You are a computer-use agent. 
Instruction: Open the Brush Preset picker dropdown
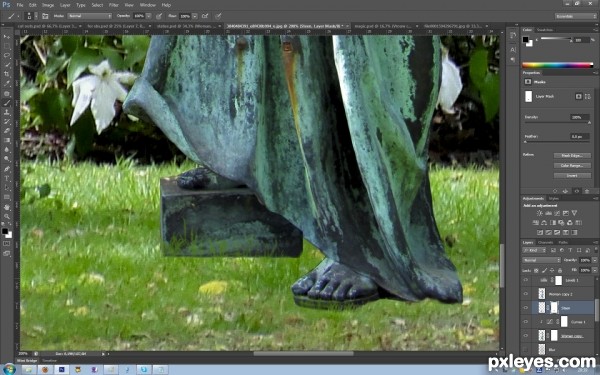click(x=36, y=16)
